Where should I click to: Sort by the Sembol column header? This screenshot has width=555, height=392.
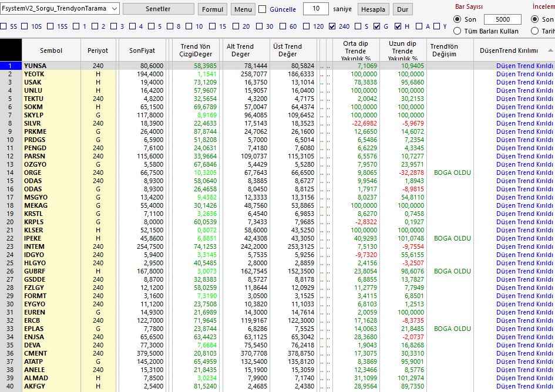coord(51,50)
